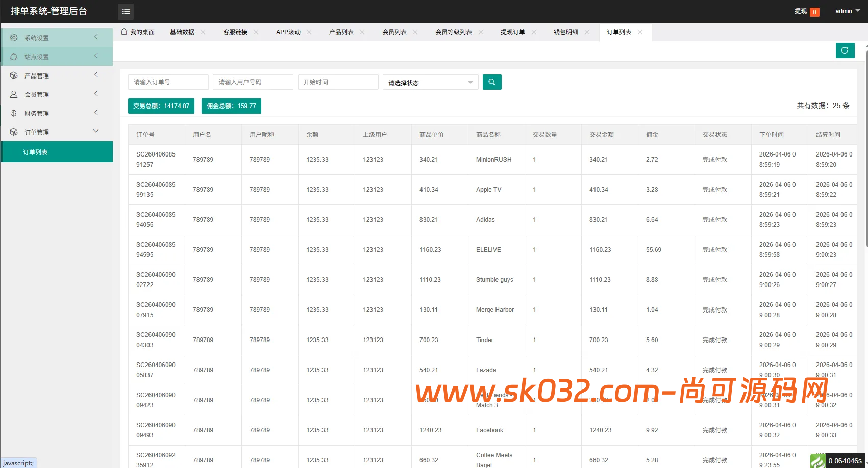Close the 产品列表 tab
Screen dimensions: 868x468
(362, 32)
